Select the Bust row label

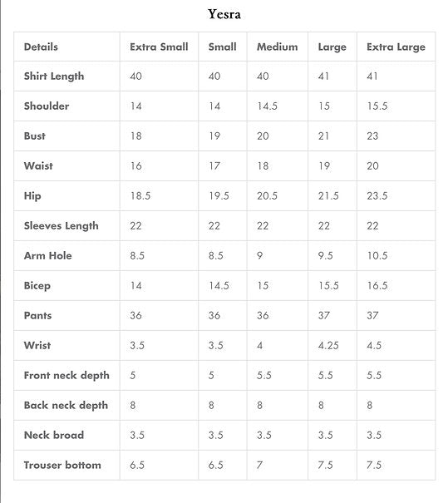pyautogui.click(x=35, y=136)
